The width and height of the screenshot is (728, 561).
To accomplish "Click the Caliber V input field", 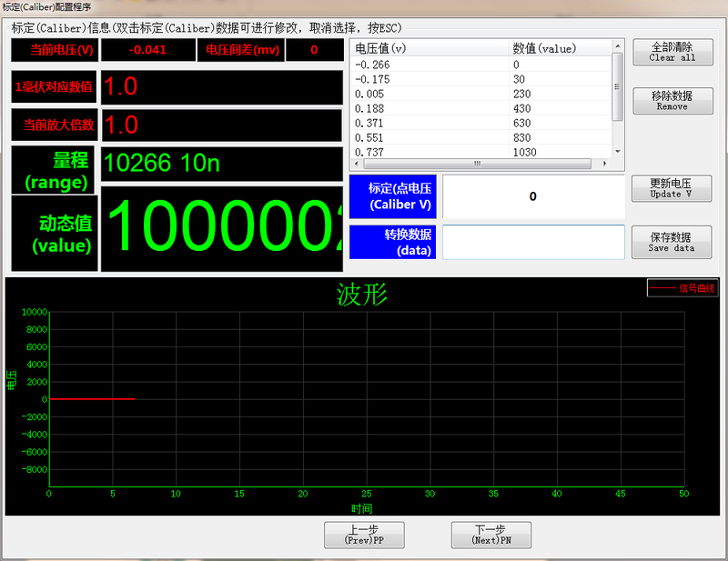I will coord(532,196).
